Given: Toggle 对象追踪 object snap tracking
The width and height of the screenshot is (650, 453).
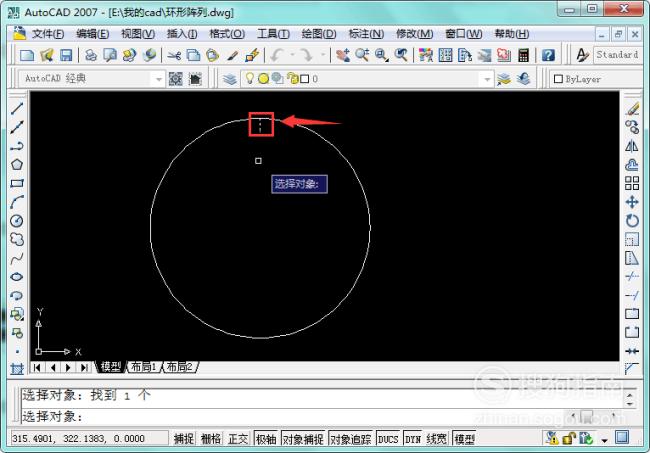Looking at the screenshot, I should pyautogui.click(x=350, y=438).
